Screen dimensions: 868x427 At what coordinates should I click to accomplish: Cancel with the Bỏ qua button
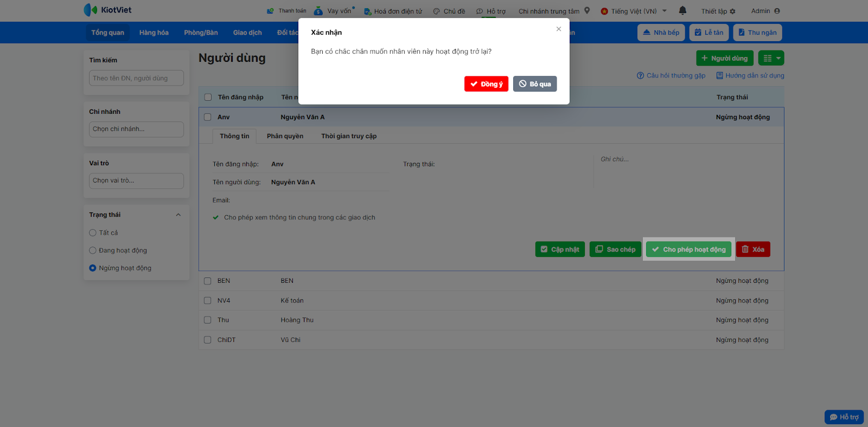click(535, 84)
